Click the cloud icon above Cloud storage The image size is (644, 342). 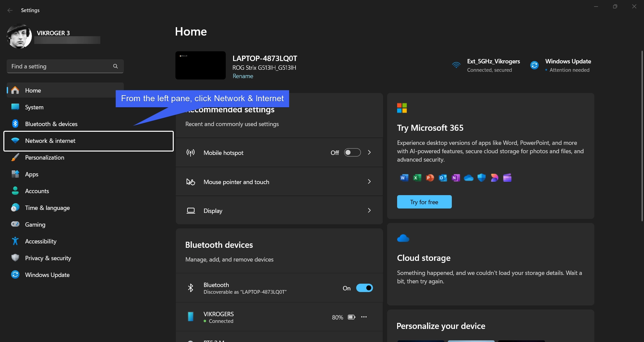pyautogui.click(x=403, y=238)
